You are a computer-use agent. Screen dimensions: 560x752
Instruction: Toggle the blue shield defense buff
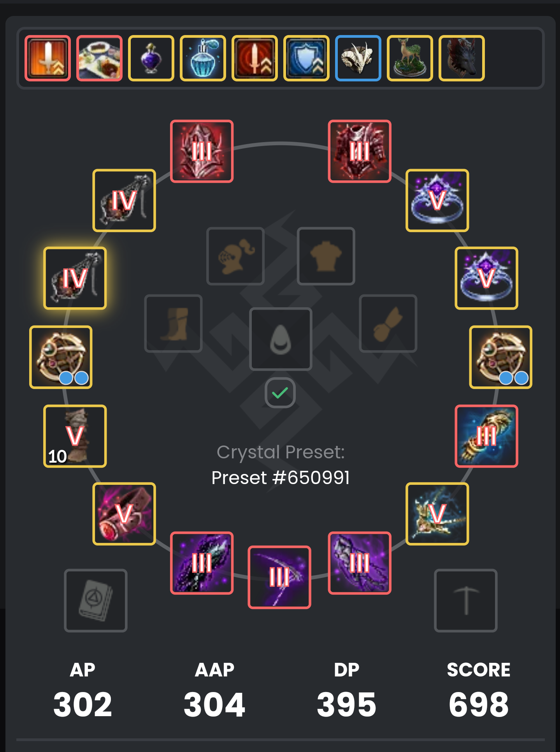[306, 58]
